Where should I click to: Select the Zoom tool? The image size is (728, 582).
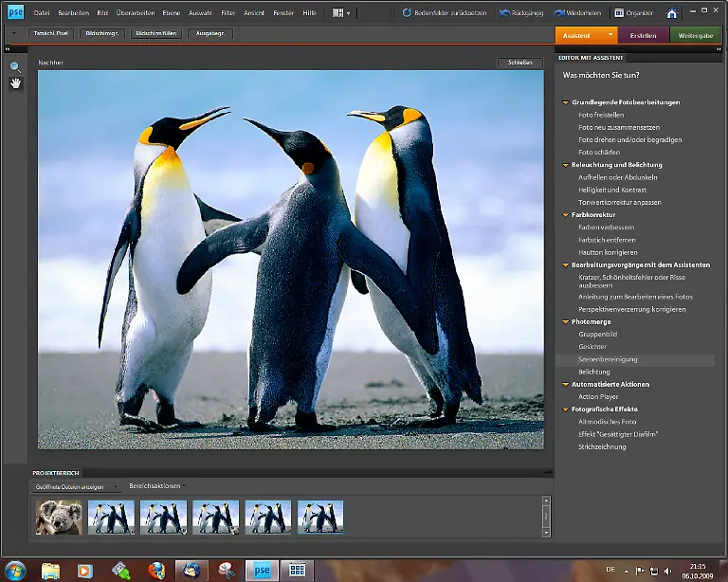pos(15,67)
